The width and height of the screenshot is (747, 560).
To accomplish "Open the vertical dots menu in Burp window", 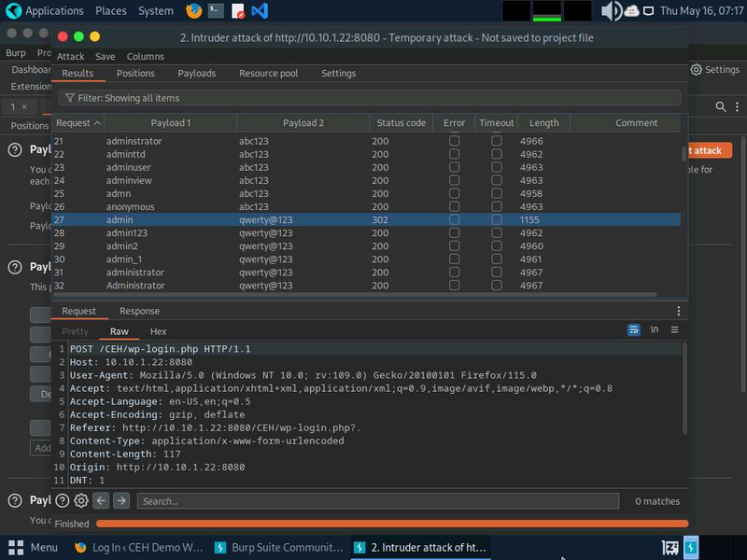I will [x=737, y=106].
